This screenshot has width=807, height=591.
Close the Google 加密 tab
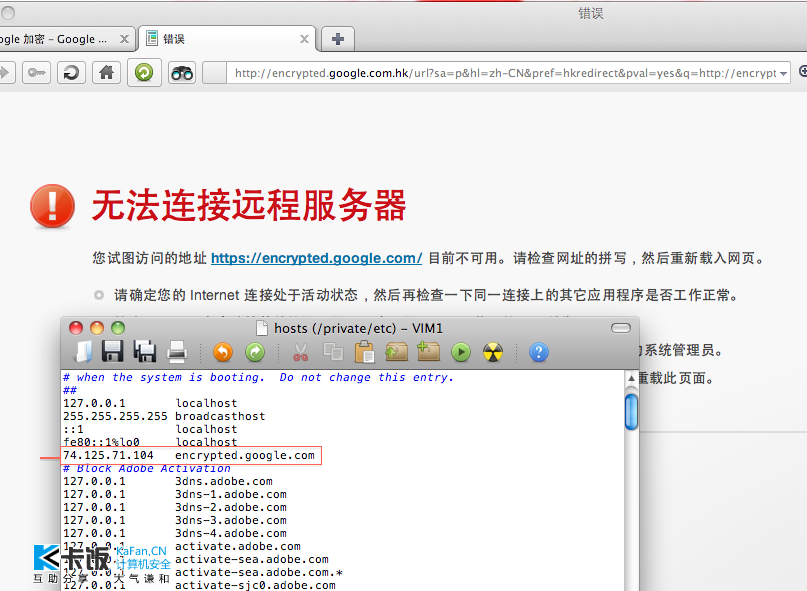(124, 39)
